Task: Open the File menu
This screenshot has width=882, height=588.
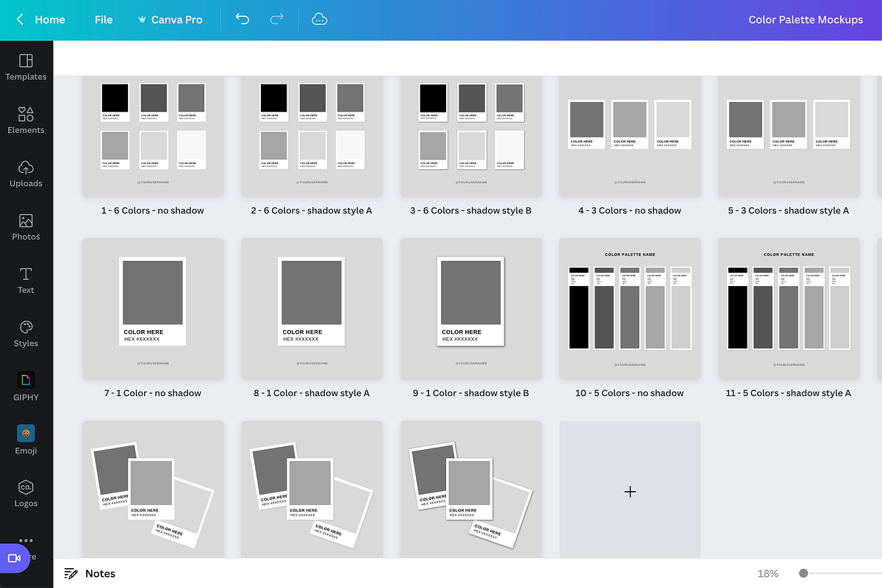Action: click(x=104, y=20)
